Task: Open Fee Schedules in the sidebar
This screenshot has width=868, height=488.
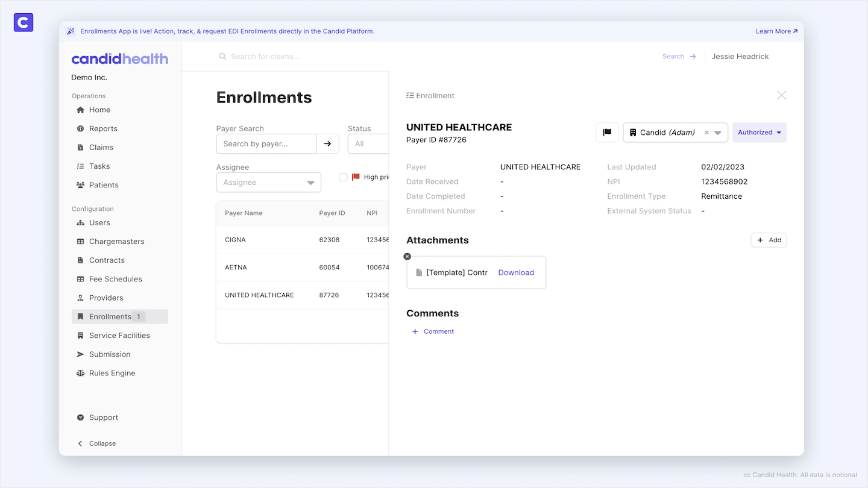Action: pyautogui.click(x=115, y=279)
